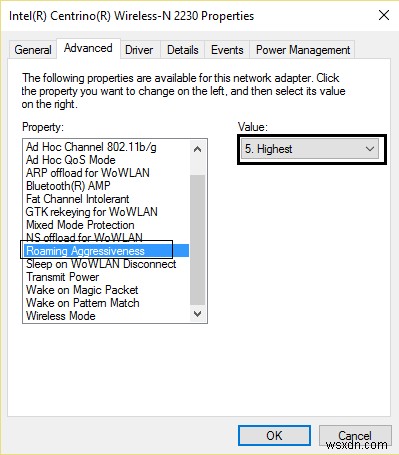Switch to the Events tab
Screen dimensions: 399x455
click(x=227, y=50)
